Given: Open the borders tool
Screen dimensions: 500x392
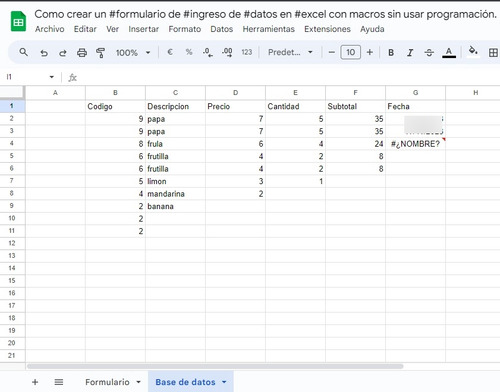Looking at the screenshot, I should click(x=493, y=53).
